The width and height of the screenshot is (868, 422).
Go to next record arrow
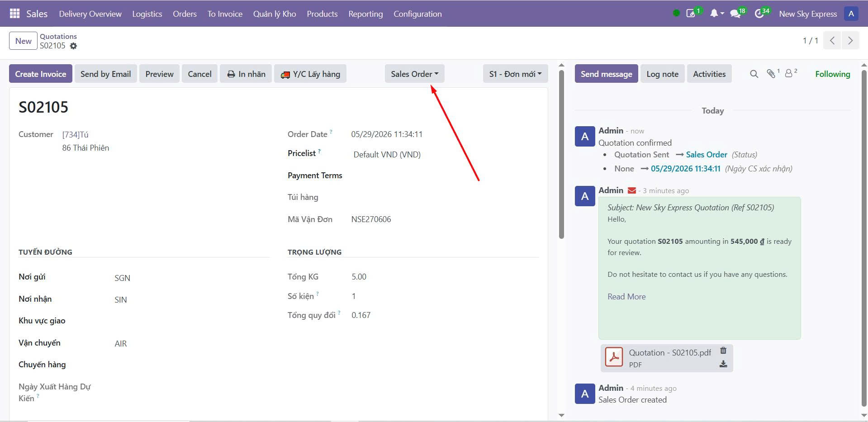point(850,40)
